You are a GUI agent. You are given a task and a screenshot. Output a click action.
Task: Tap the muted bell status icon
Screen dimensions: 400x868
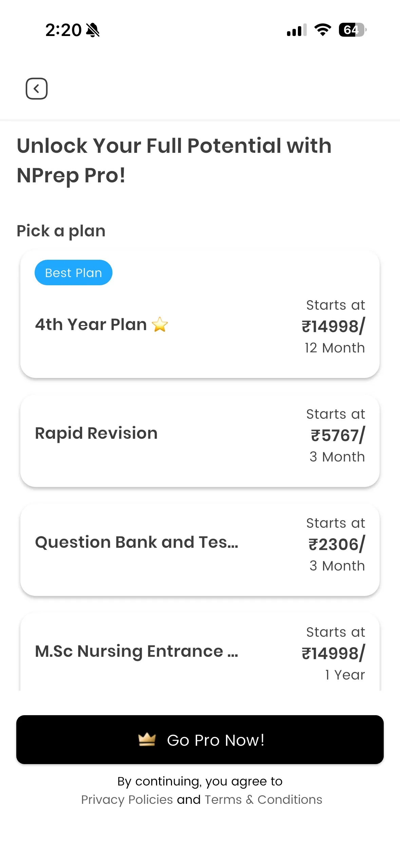click(93, 30)
